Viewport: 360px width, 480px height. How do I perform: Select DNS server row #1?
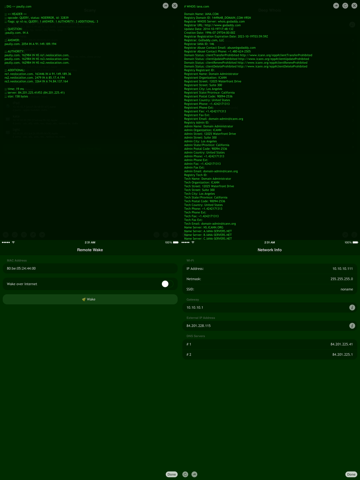pyautogui.click(x=270, y=344)
